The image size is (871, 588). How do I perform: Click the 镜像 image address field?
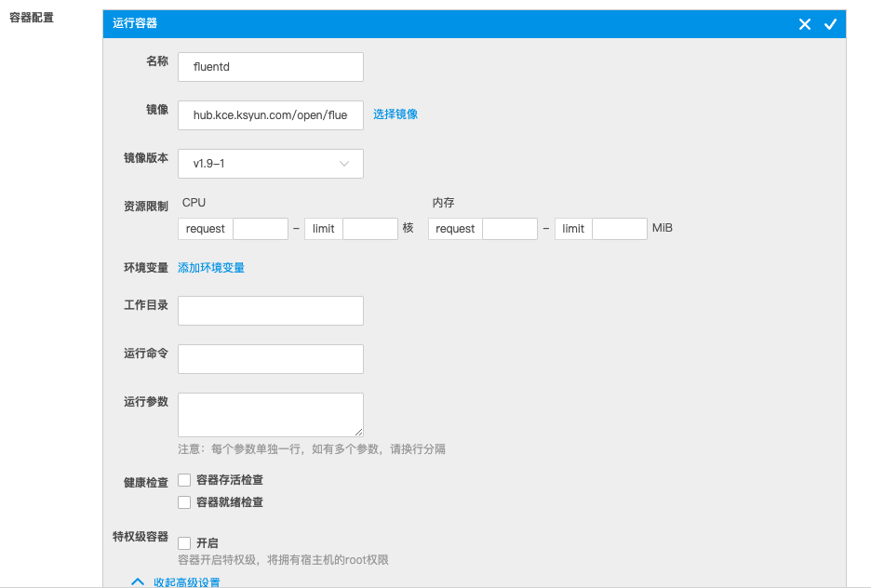tap(270, 115)
